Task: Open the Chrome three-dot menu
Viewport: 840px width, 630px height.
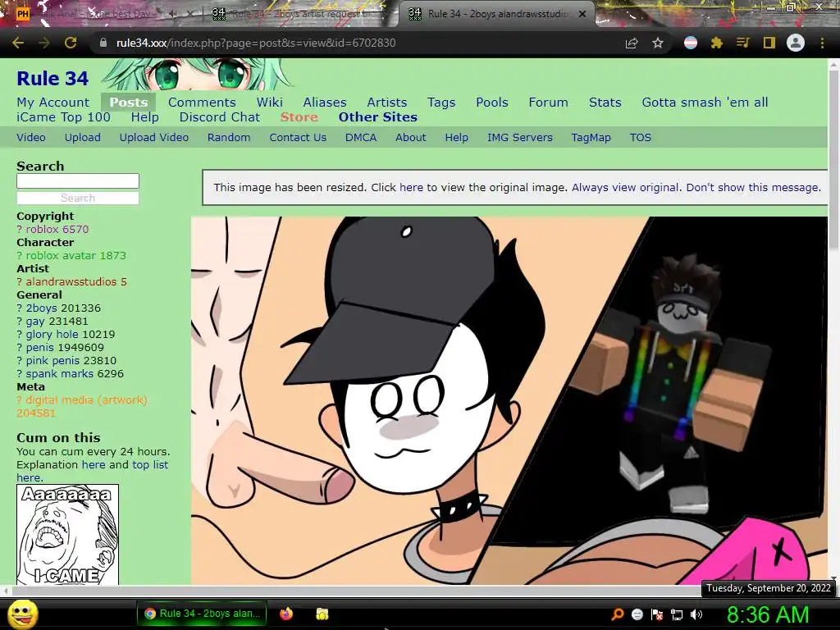Action: tap(822, 43)
